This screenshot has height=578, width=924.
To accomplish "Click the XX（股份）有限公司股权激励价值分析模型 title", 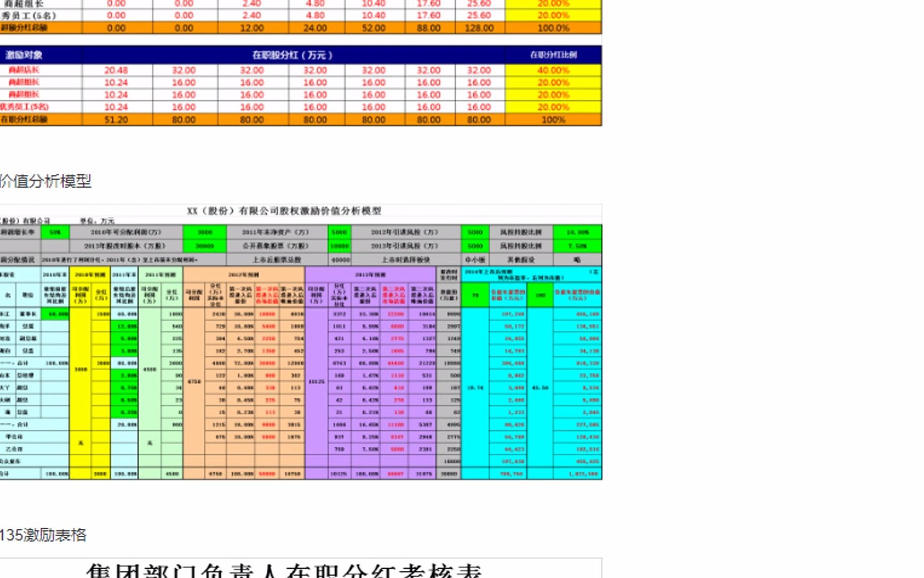I will (x=291, y=211).
